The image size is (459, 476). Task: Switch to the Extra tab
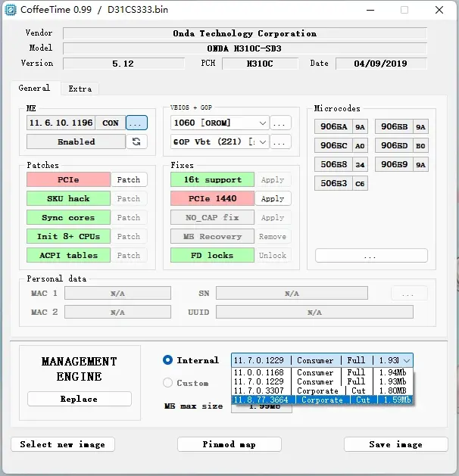coord(80,89)
